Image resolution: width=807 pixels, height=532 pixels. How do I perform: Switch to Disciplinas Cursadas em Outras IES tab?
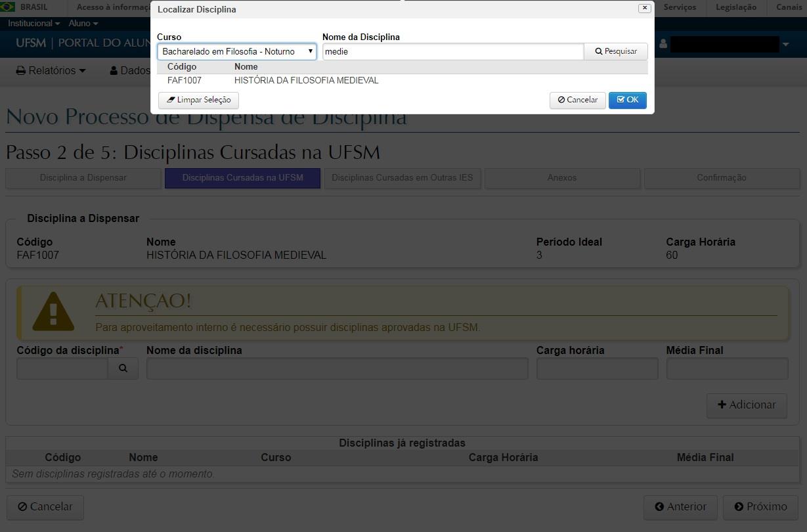pyautogui.click(x=402, y=177)
